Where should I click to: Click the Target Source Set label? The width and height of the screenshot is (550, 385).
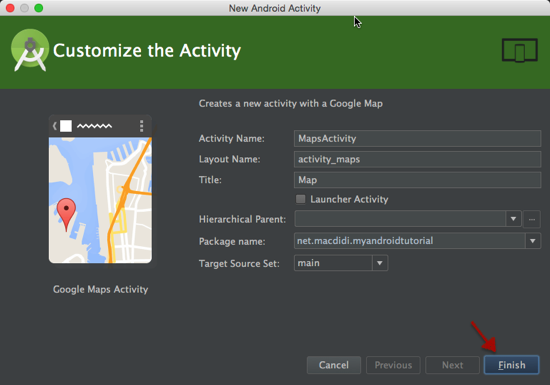(239, 263)
